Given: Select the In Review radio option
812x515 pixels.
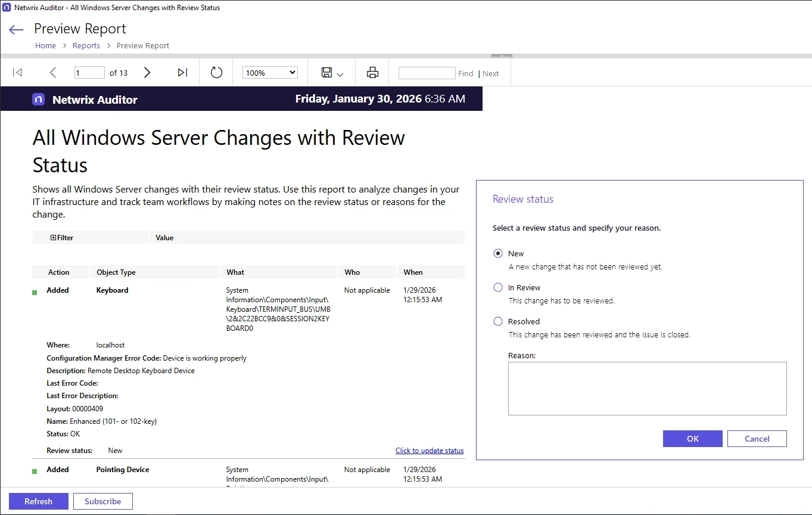Looking at the screenshot, I should [498, 287].
